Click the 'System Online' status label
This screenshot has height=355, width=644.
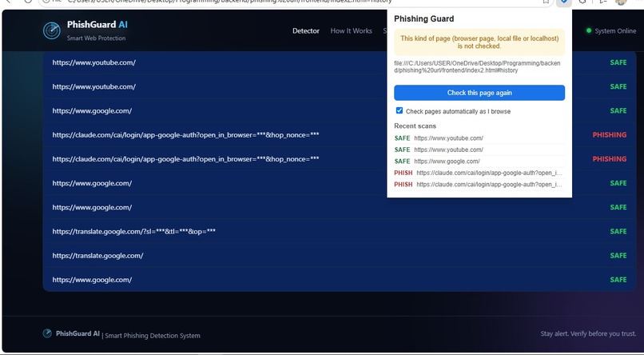tap(615, 31)
